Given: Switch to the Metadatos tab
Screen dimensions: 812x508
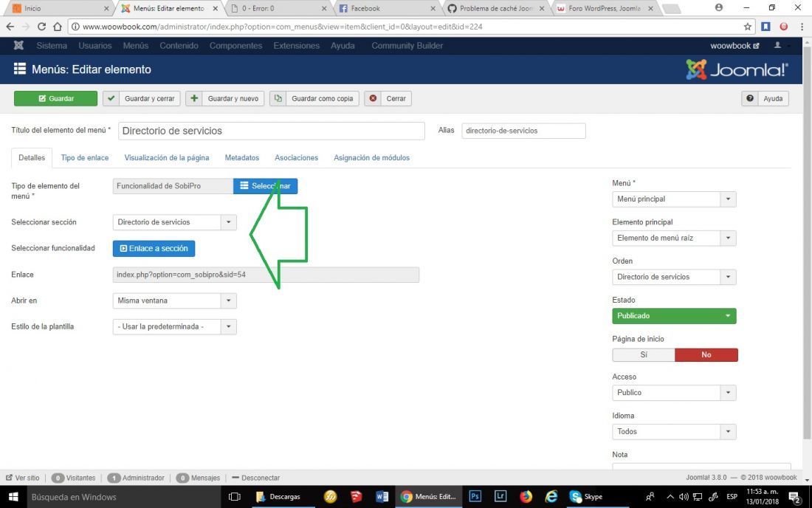Looking at the screenshot, I should pos(242,157).
